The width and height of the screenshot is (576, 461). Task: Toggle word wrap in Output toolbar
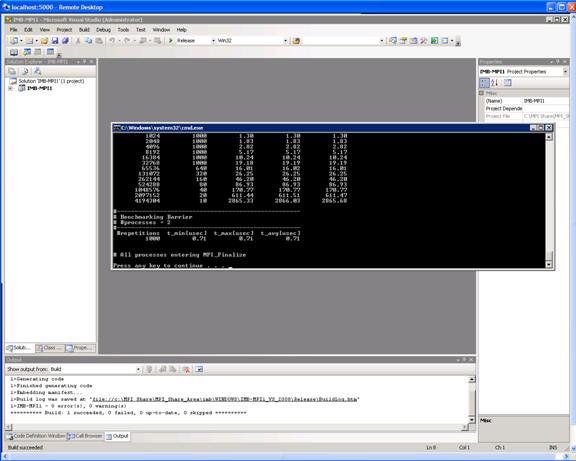point(199,369)
